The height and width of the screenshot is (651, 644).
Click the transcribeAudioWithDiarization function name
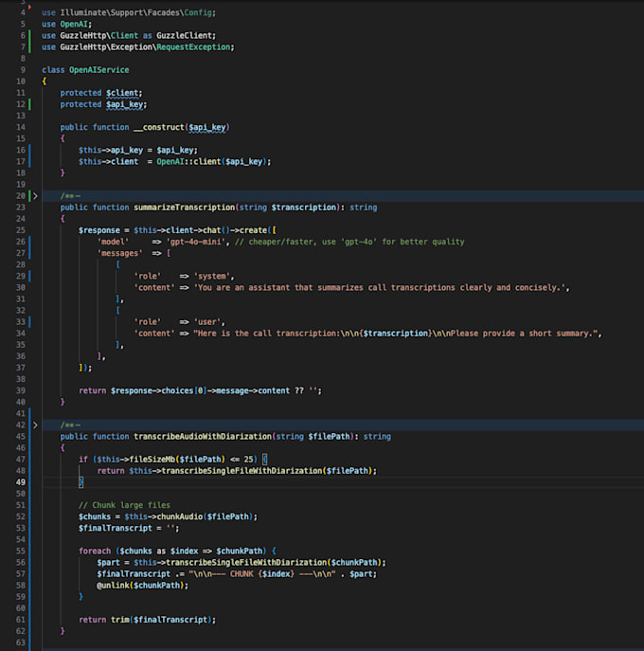tap(202, 436)
